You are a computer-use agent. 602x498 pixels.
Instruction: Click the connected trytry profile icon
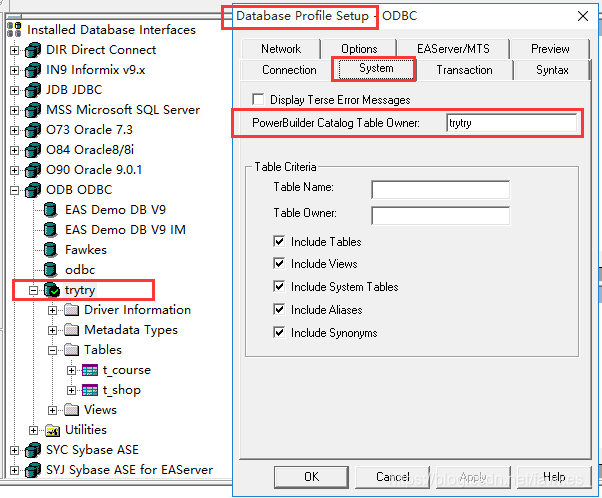(x=51, y=290)
